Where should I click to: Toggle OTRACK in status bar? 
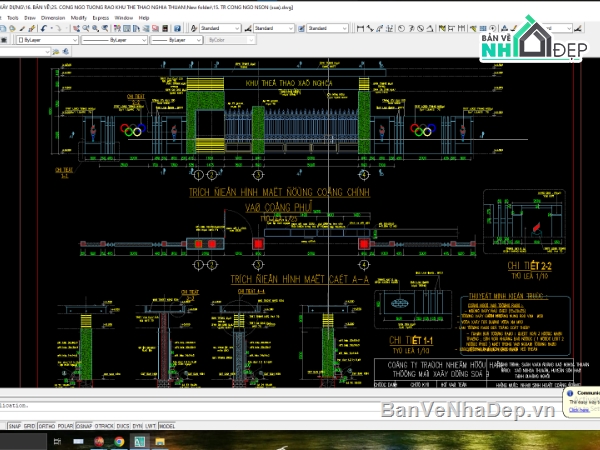tap(104, 426)
